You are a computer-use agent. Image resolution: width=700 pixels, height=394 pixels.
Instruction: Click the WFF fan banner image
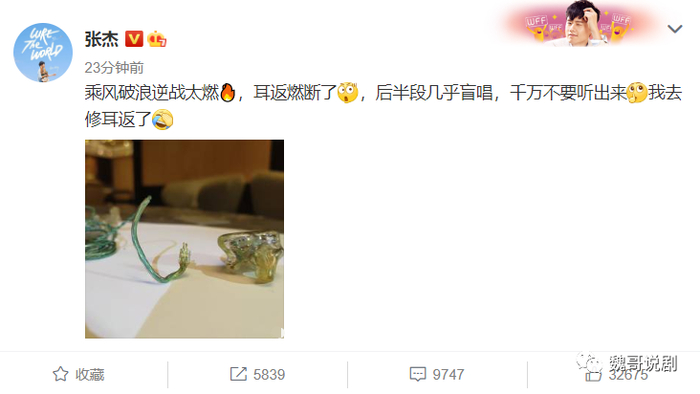pyautogui.click(x=579, y=23)
